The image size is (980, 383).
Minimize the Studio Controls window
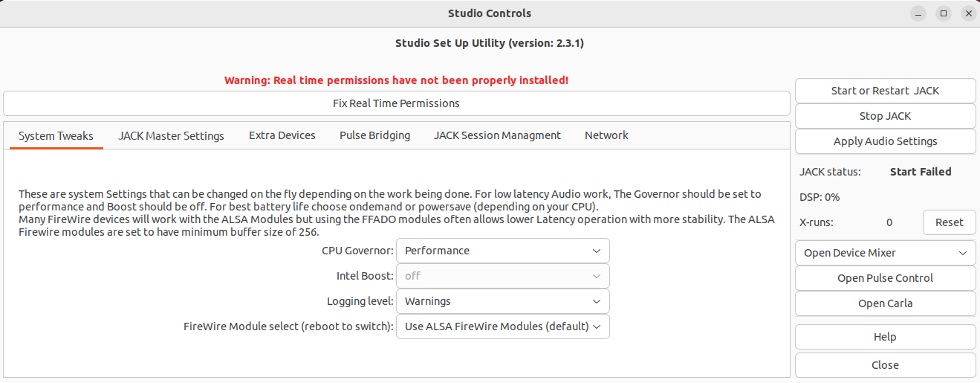919,13
